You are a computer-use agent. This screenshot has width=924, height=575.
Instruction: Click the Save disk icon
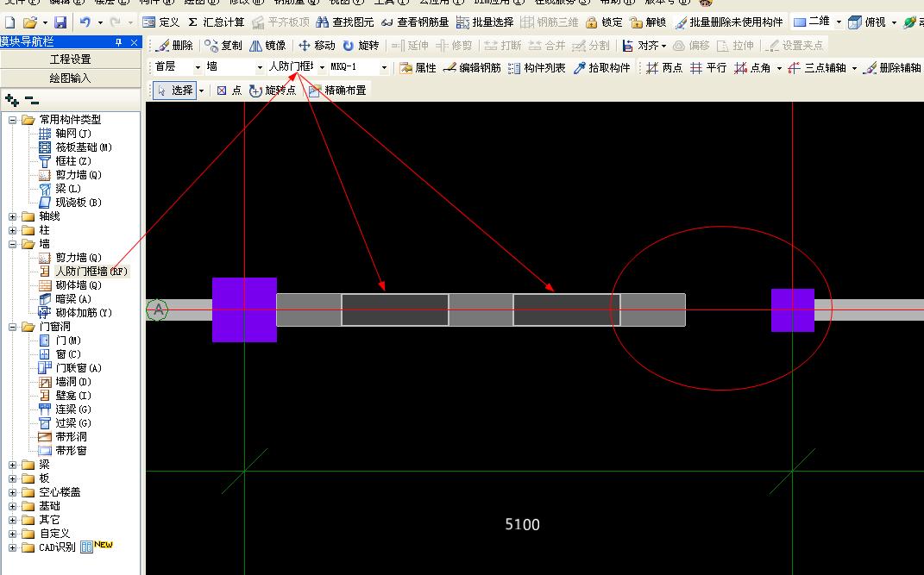click(x=60, y=22)
